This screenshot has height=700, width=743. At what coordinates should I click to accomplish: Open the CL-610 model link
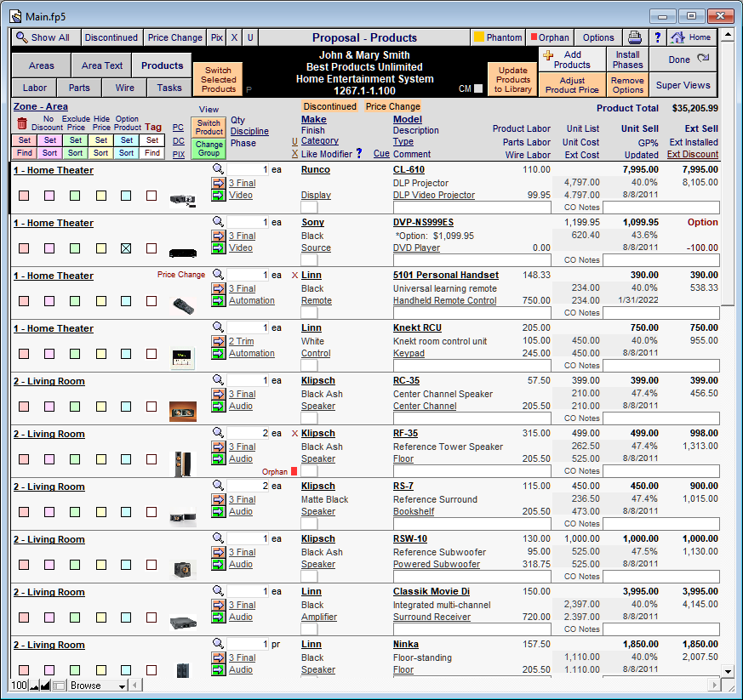coord(409,169)
